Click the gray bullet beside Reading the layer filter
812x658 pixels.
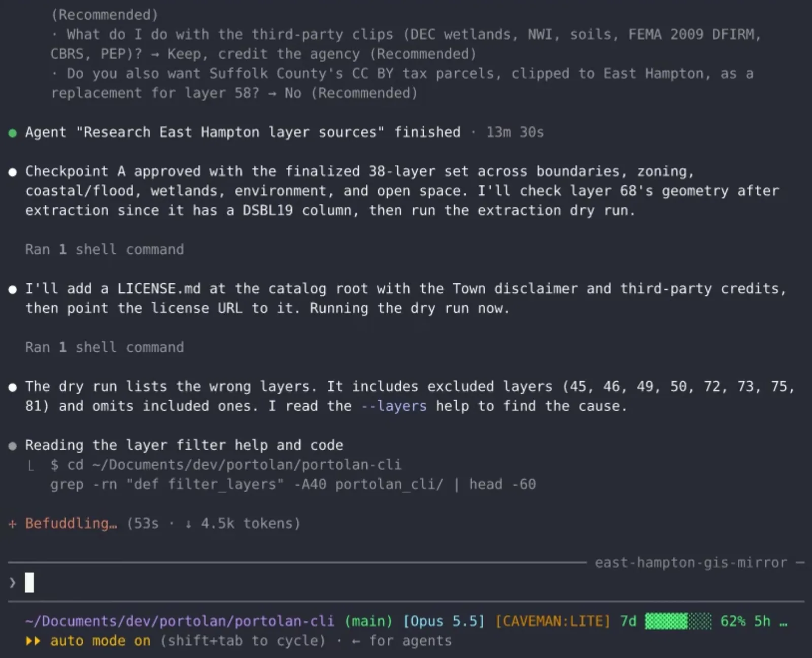pyautogui.click(x=13, y=446)
